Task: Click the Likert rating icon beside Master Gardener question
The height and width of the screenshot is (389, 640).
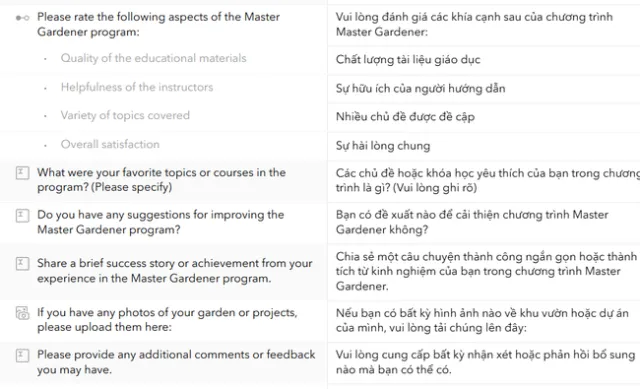Action: (22, 18)
